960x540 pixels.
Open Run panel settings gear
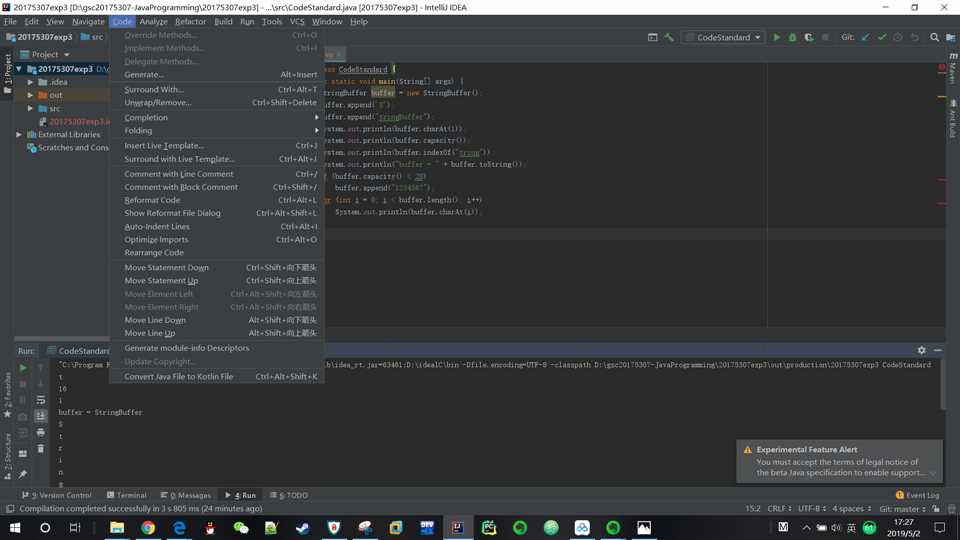tap(921, 350)
